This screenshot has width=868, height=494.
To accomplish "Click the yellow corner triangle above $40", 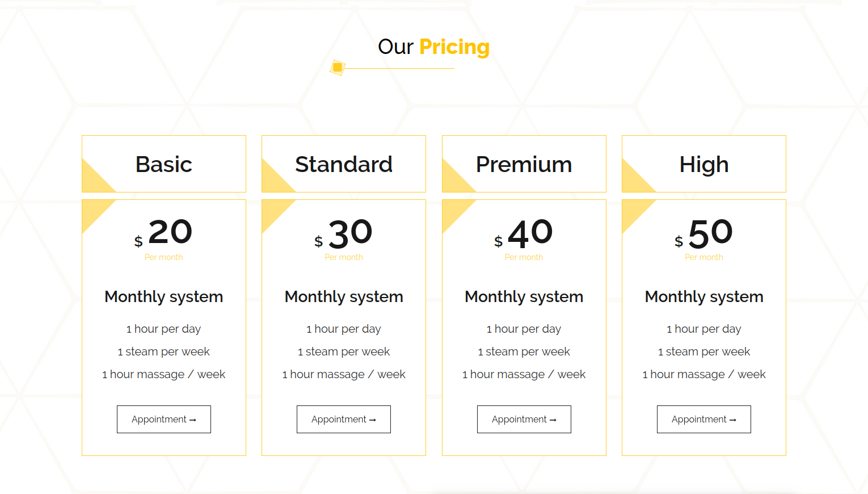I will 454,211.
